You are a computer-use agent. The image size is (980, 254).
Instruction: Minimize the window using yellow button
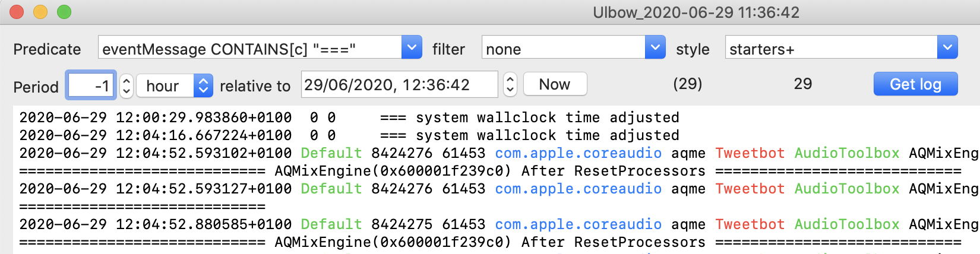40,12
